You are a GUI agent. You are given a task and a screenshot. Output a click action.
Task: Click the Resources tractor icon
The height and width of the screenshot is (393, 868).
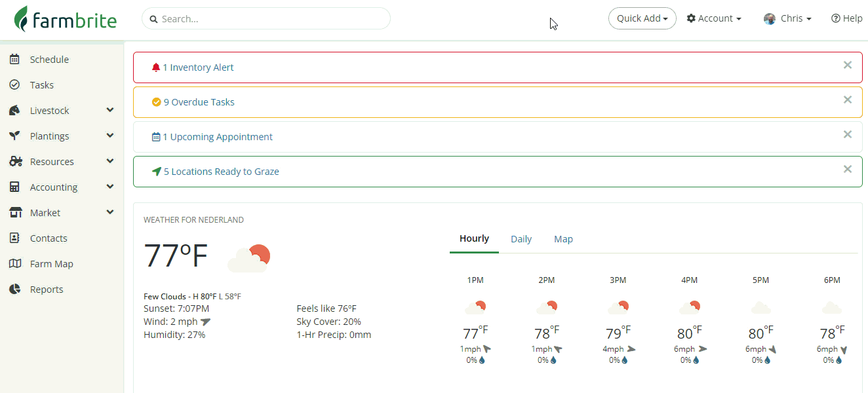tap(16, 162)
